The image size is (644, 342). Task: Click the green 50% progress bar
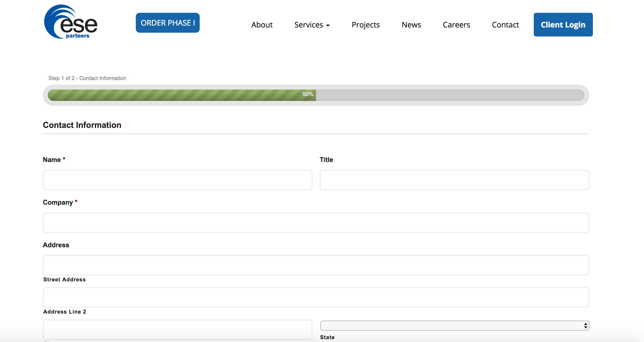pyautogui.click(x=182, y=95)
